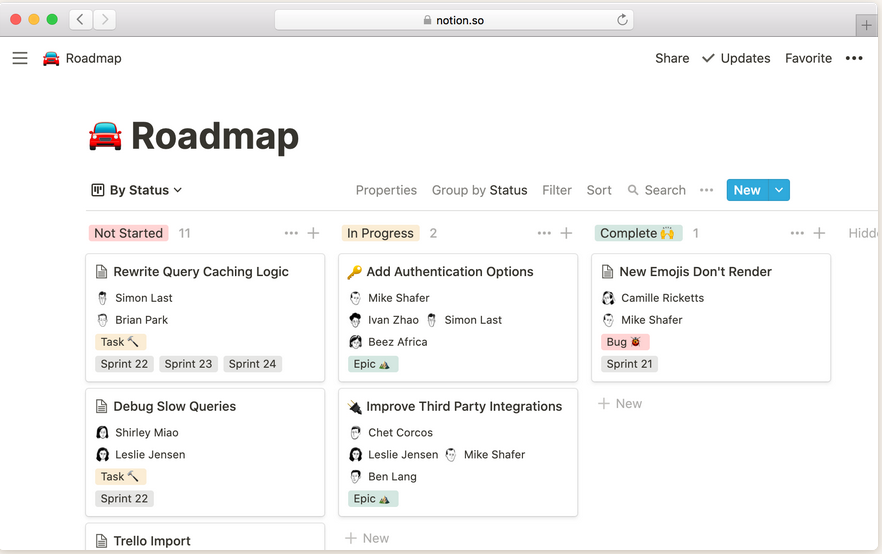Click Chet Corcos avatar
This screenshot has width=882, height=554.
tap(355, 433)
